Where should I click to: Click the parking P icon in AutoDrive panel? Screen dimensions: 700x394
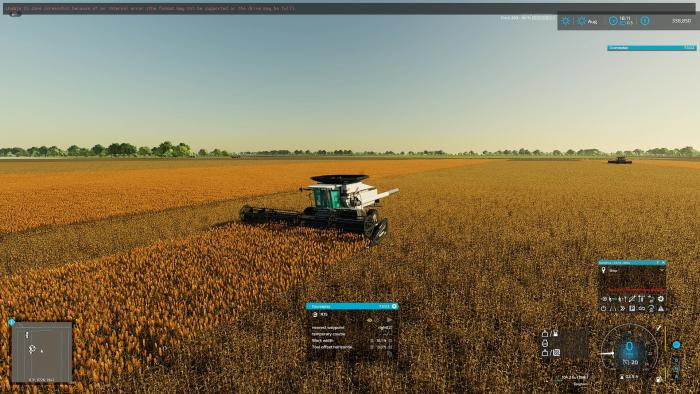632,309
